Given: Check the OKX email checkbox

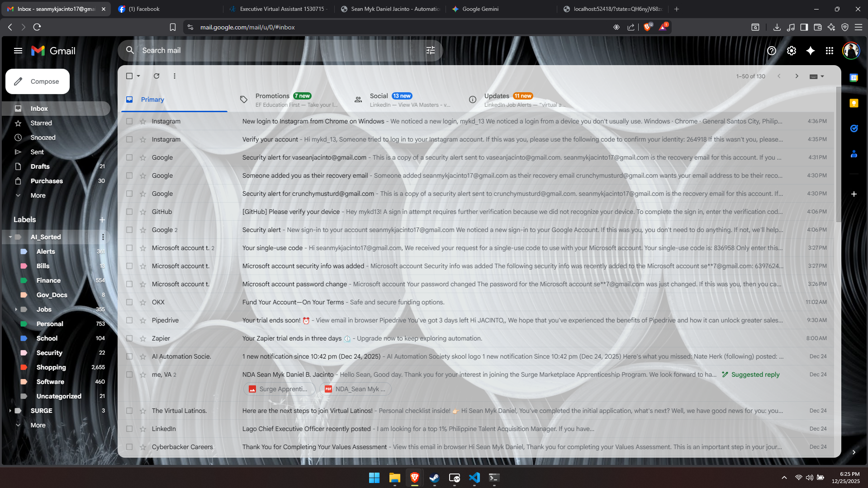Looking at the screenshot, I should (129, 302).
